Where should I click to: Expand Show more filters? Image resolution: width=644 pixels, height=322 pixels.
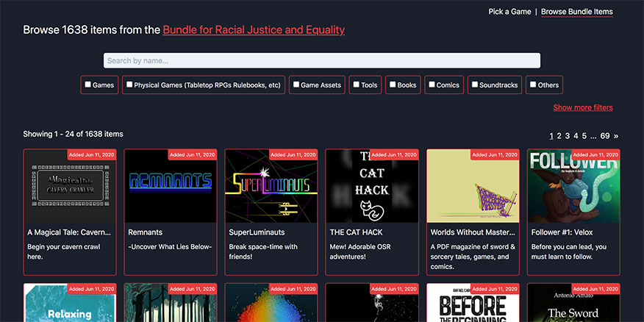[x=582, y=107]
